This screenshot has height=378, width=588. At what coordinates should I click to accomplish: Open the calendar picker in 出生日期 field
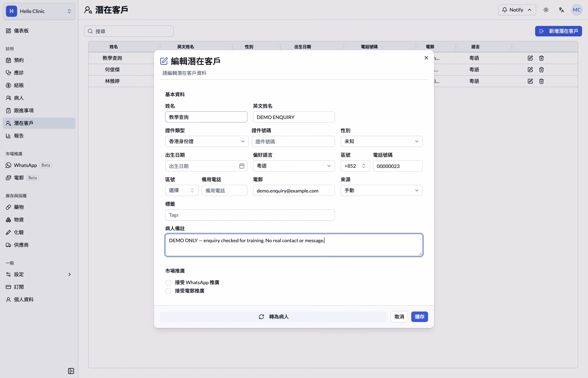(242, 166)
